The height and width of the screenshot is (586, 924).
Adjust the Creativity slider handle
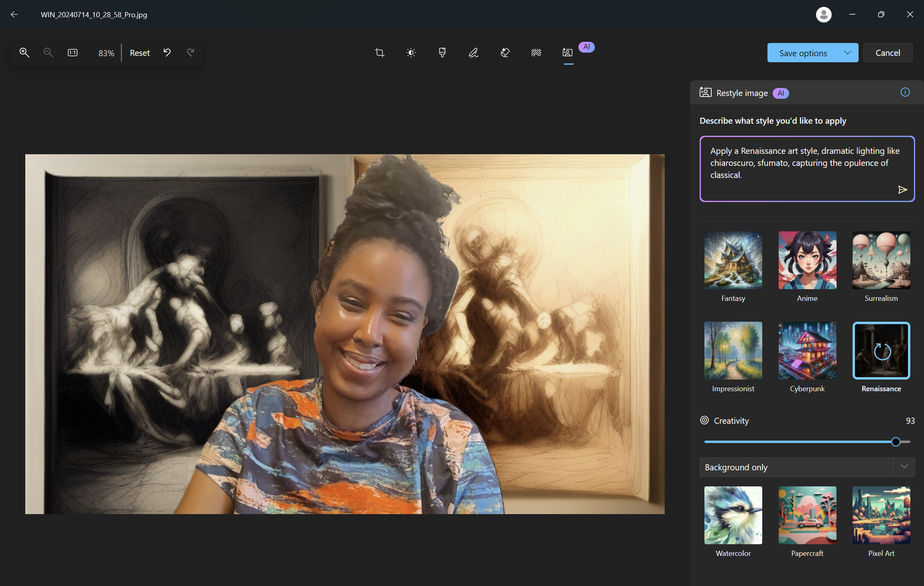coord(896,442)
